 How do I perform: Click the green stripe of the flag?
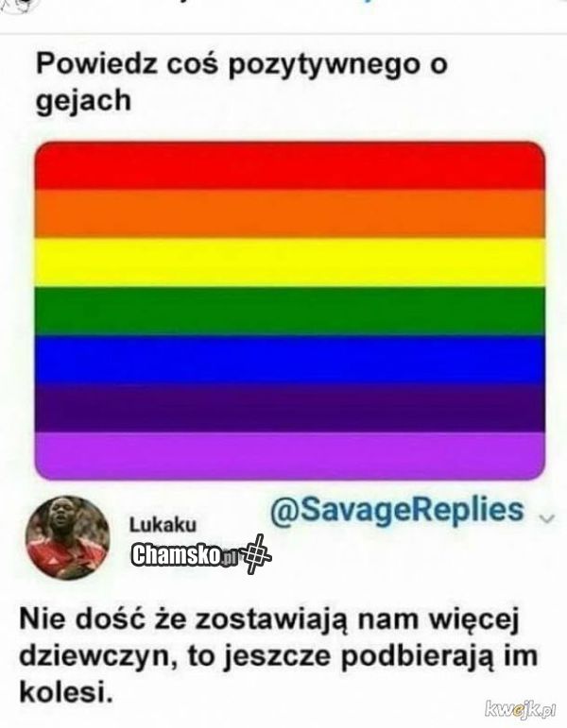tap(290, 312)
